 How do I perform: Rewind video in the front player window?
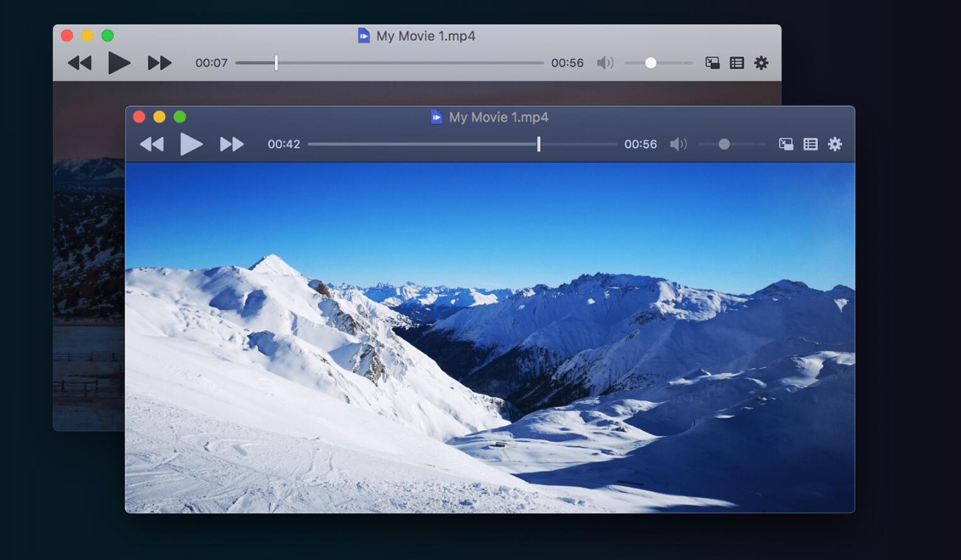[152, 144]
